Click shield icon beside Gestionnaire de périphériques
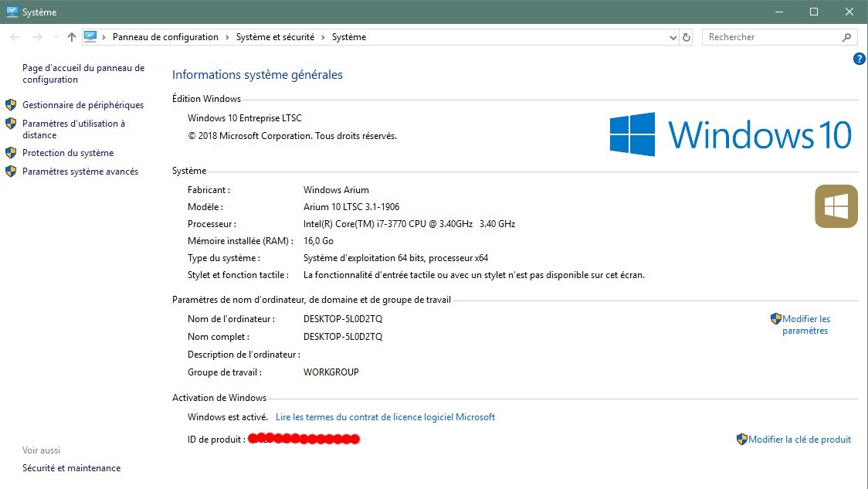Viewport: 868px width, 489px height. [x=11, y=104]
